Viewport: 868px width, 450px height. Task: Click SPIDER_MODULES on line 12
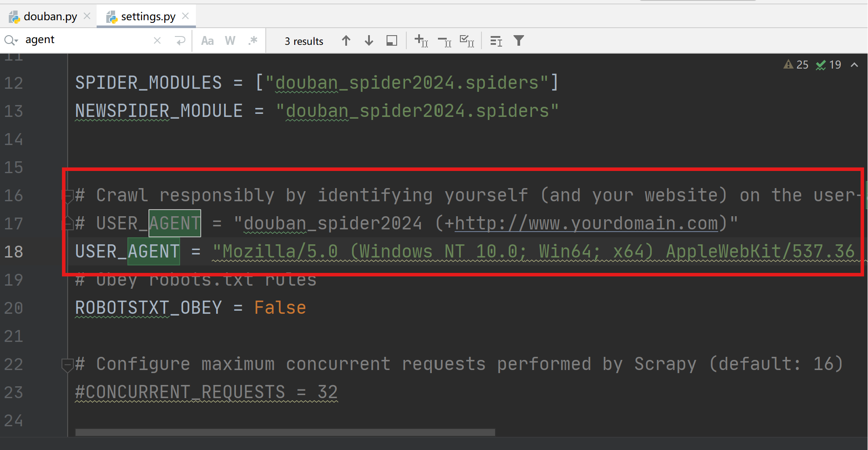click(x=148, y=83)
